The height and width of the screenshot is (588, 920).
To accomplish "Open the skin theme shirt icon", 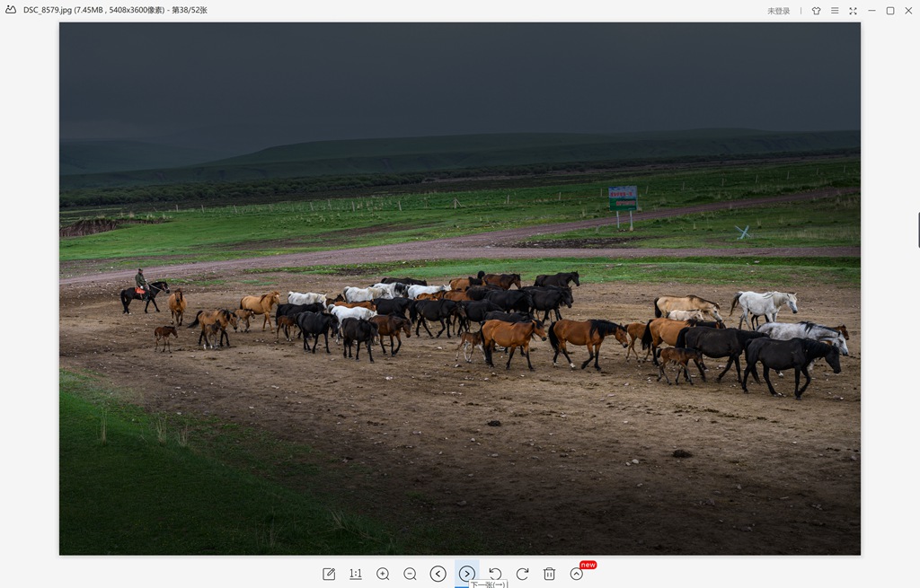I will point(816,11).
